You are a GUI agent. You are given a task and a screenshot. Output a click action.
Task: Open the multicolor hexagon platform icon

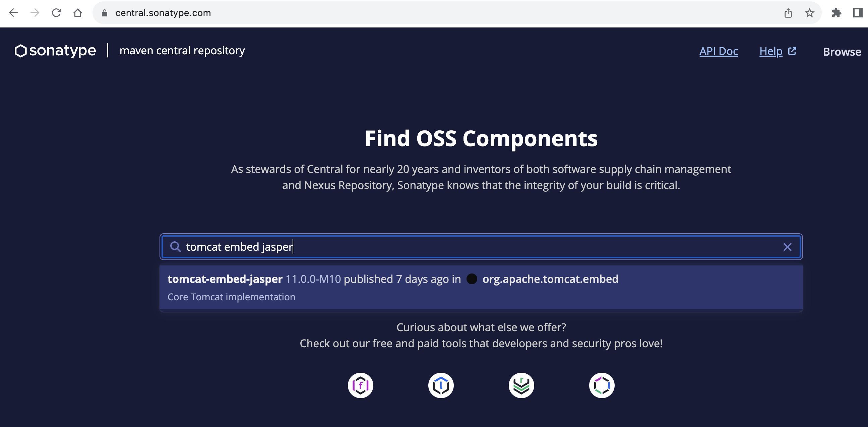tap(602, 385)
